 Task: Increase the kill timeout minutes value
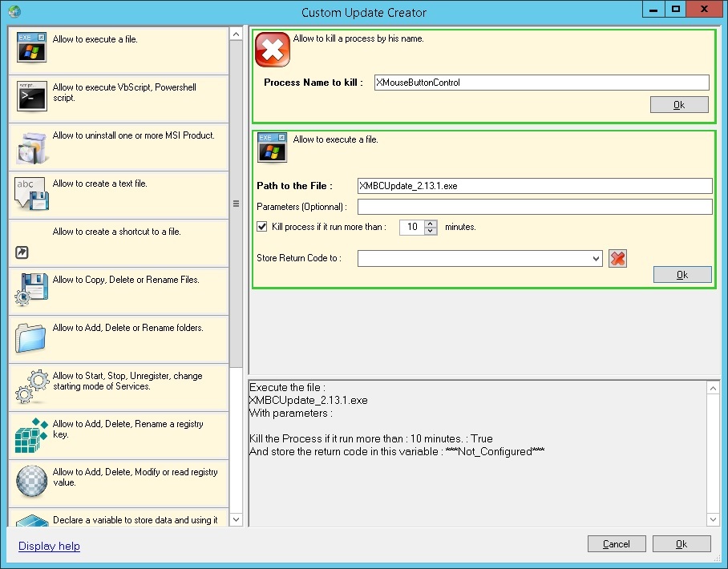[x=431, y=224]
